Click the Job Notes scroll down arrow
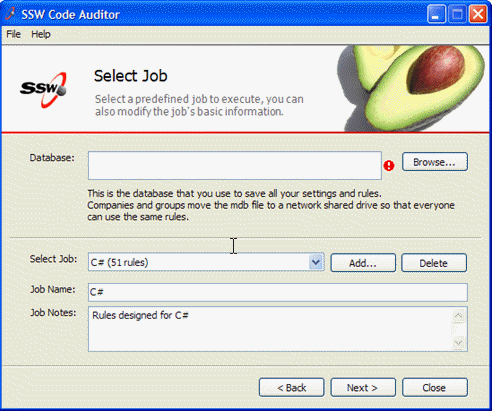Viewport: 492px width, 411px height. coord(459,343)
